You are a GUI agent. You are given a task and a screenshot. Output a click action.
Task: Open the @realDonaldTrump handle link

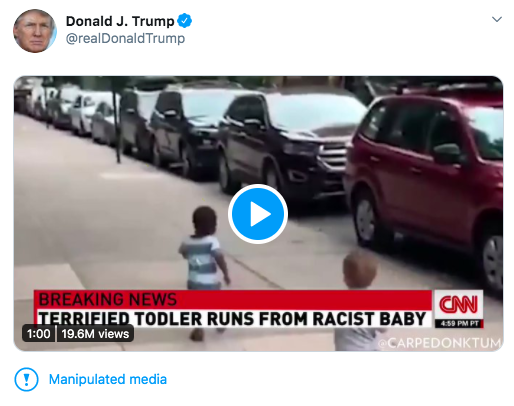[125, 38]
